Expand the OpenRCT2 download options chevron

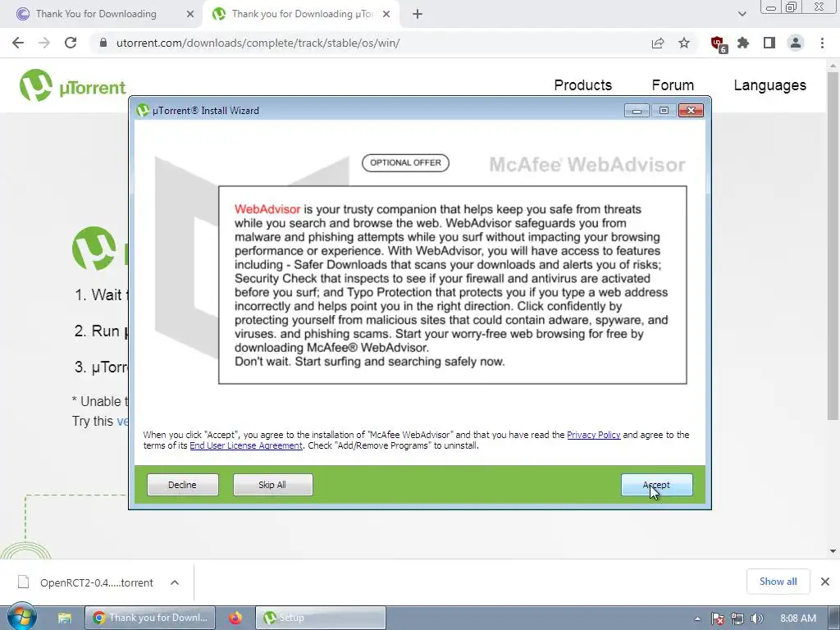(x=175, y=582)
